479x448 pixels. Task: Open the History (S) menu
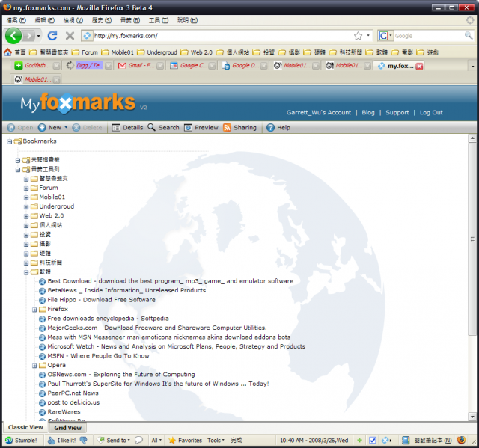point(102,20)
